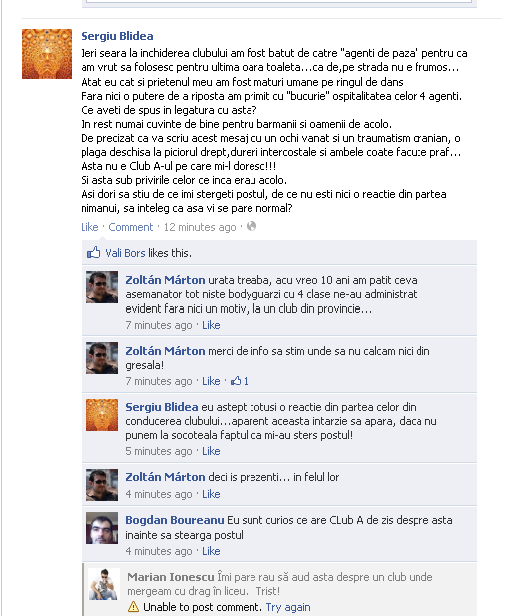
Task: Open Bogdan Boureanu's profile name link
Action: click(174, 520)
